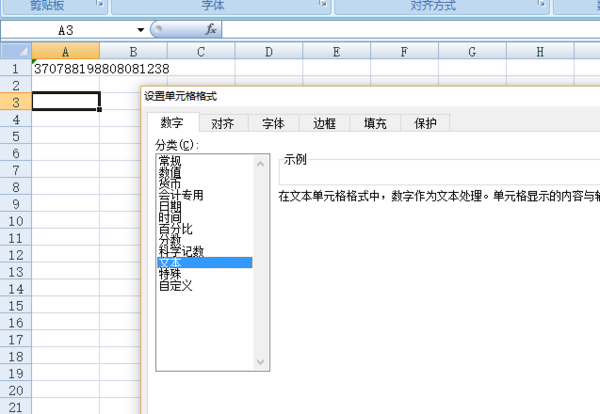The height and width of the screenshot is (414, 600).
Task: Click the select-all corner of the sheet
Action: point(16,51)
